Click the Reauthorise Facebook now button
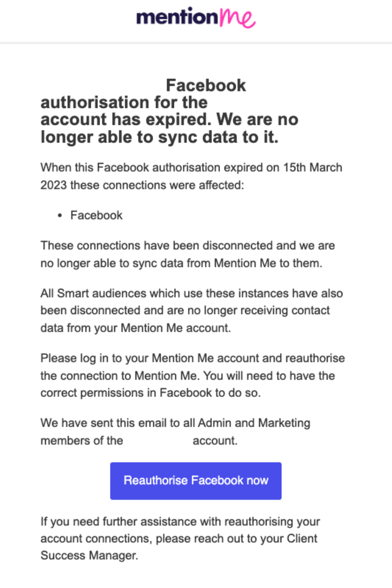392x588 pixels. coord(196,480)
